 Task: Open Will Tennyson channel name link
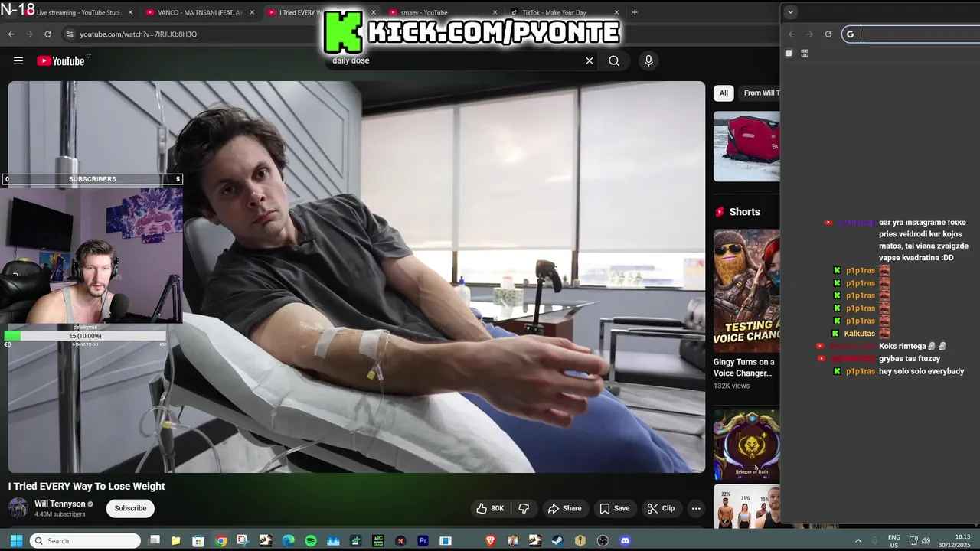(60, 504)
